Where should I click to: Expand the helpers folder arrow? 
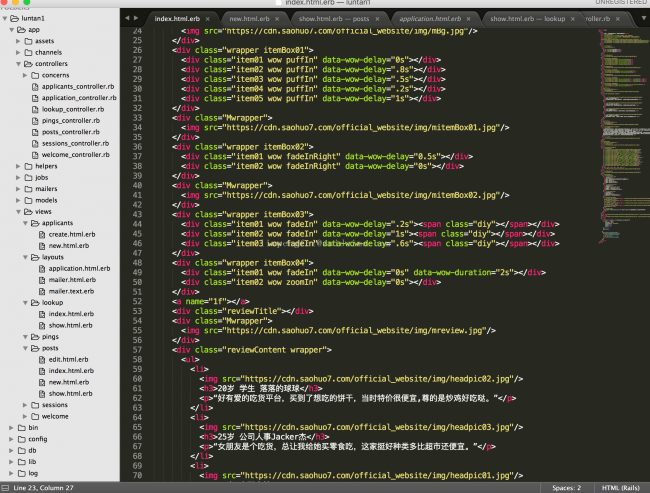click(x=18, y=166)
